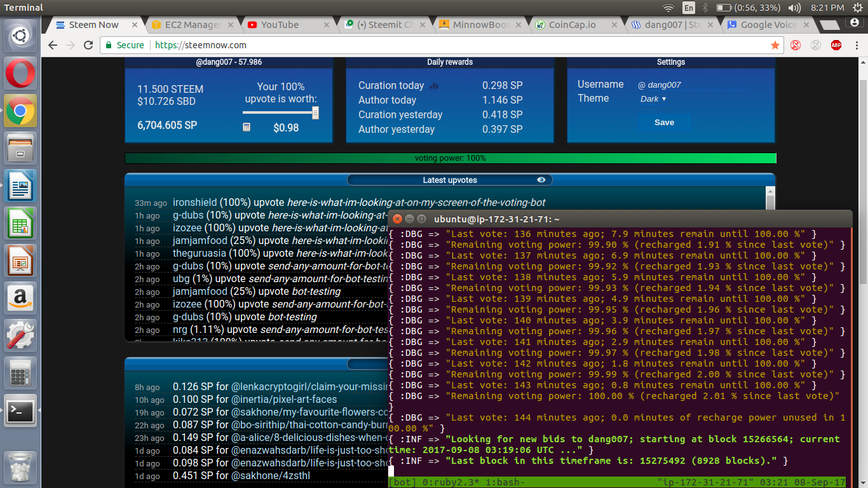Open the Adblock Plus extension icon
This screenshot has height=488, width=868.
(x=836, y=45)
